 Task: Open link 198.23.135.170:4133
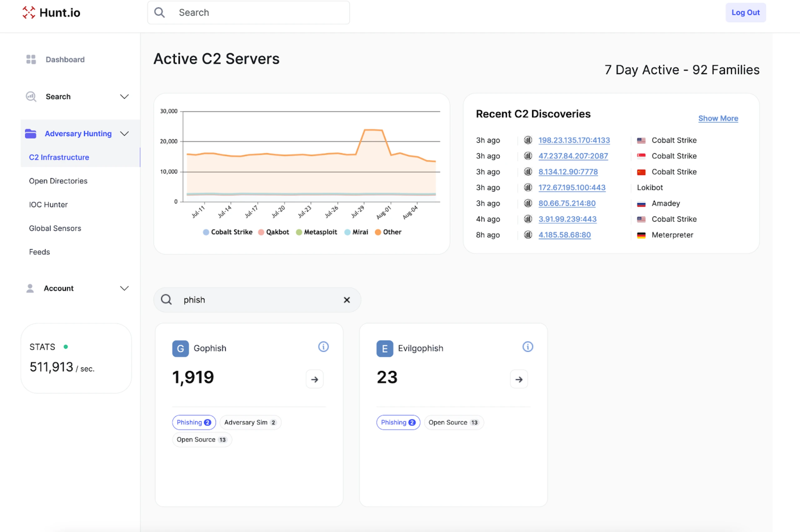pos(574,140)
